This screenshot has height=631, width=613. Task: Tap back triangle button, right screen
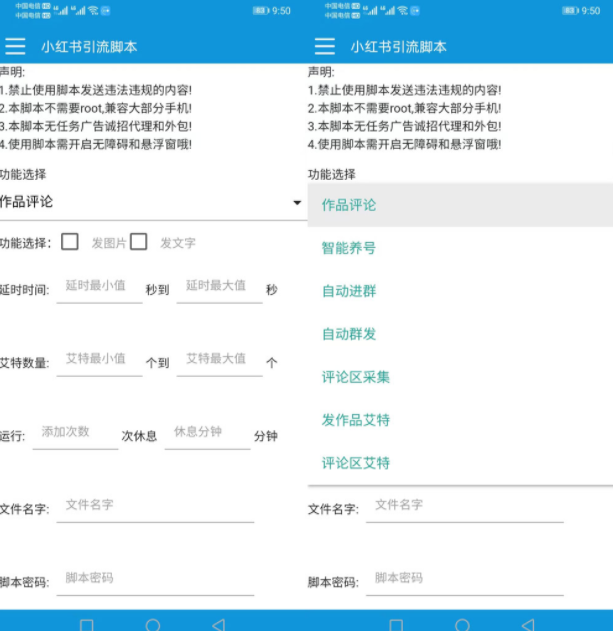pos(528,625)
